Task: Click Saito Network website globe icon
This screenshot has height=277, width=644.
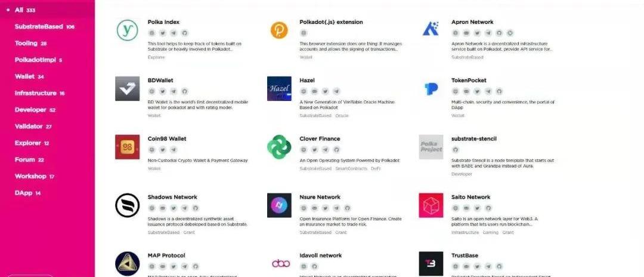Action: [456, 208]
